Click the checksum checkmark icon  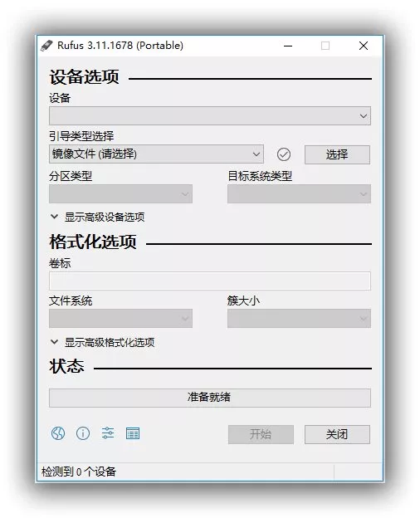tap(284, 154)
